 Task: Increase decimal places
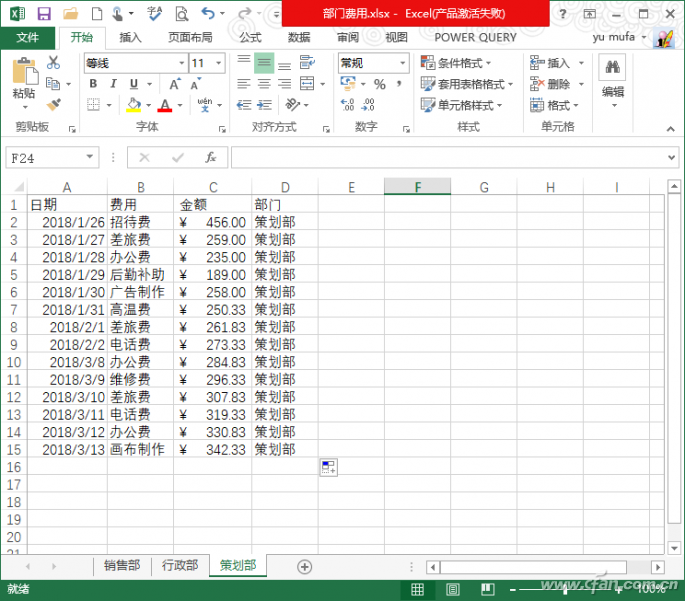pyautogui.click(x=347, y=105)
